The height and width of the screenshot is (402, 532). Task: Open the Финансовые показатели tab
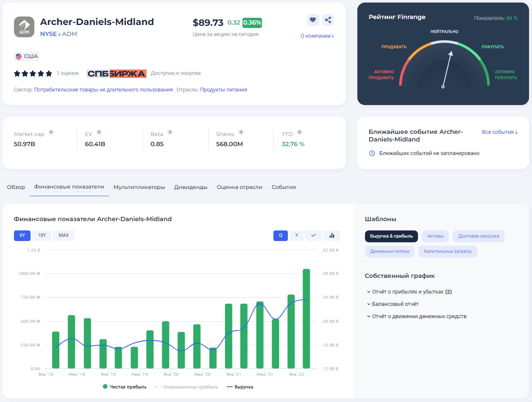69,187
